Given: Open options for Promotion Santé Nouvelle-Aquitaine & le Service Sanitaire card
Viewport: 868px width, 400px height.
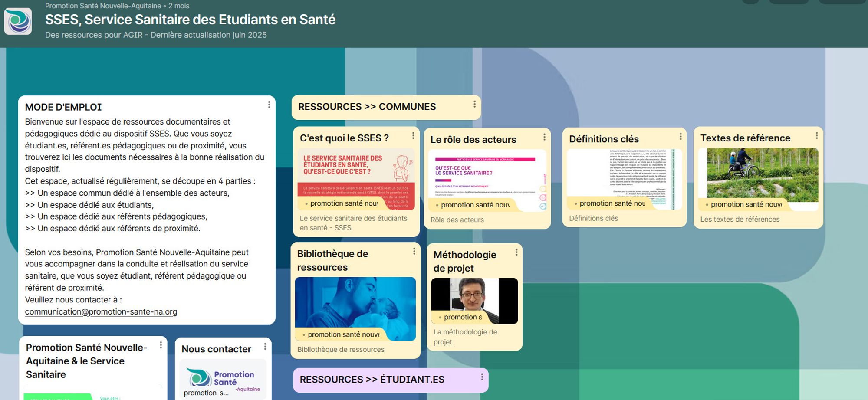Looking at the screenshot, I should (161, 345).
